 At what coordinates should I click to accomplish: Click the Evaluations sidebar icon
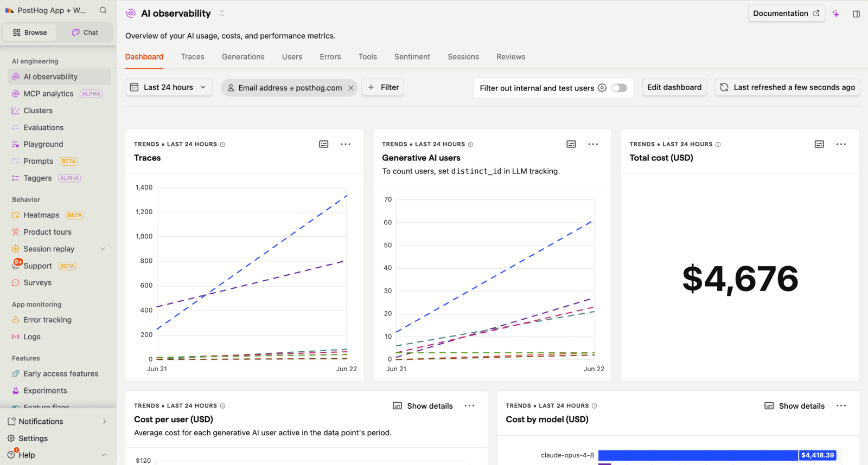point(16,127)
